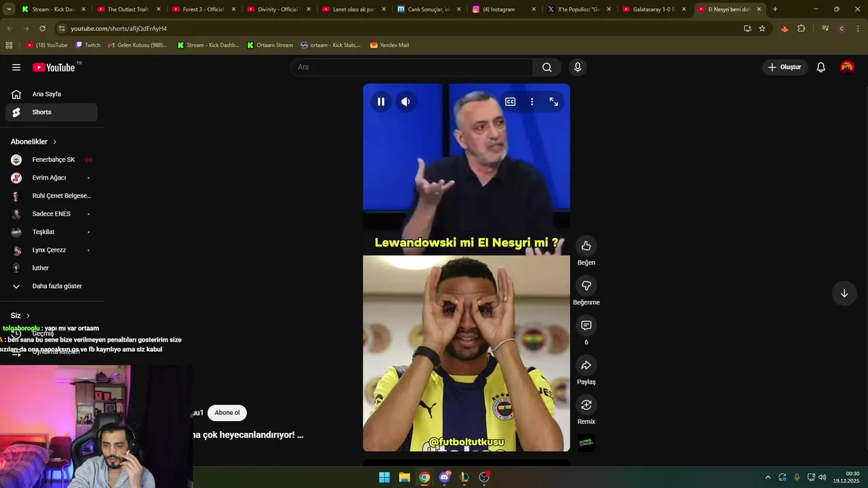Open File Explorer from the taskbar
Screen dimensions: 868x488
click(x=404, y=477)
